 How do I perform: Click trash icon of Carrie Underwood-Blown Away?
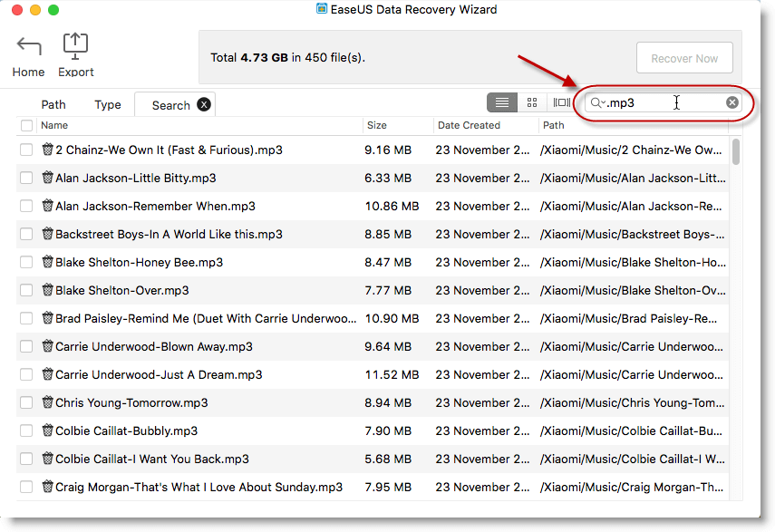coord(47,346)
